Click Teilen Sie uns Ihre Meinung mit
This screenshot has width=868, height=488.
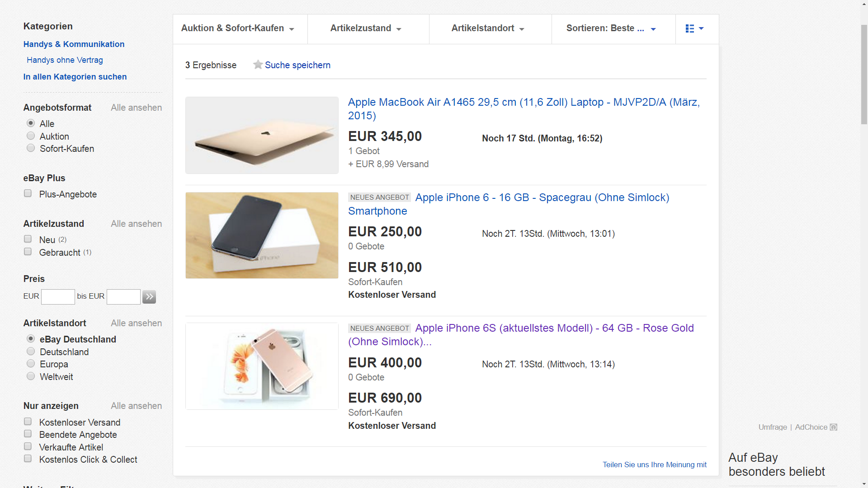pyautogui.click(x=654, y=465)
